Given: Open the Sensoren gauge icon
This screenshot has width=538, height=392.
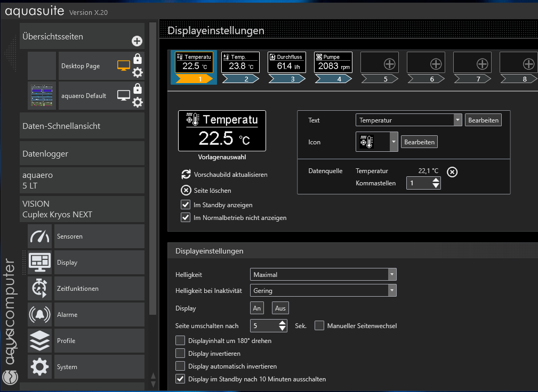Looking at the screenshot, I should point(40,236).
